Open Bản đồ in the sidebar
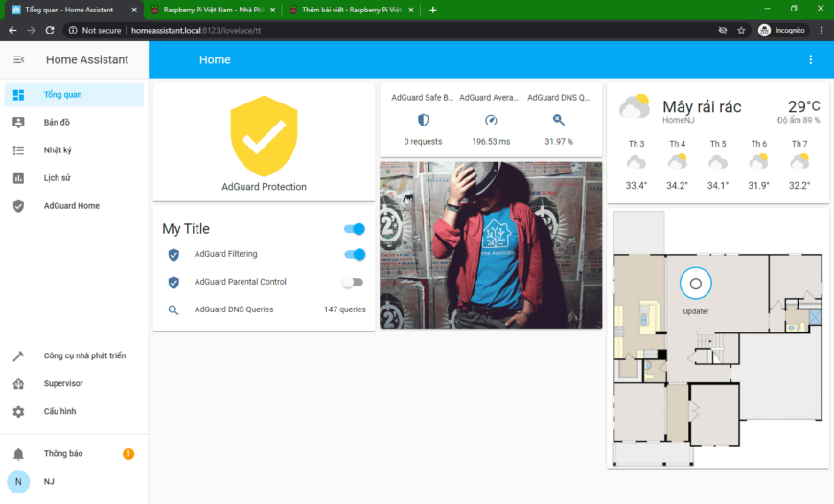834x504 pixels. [x=57, y=123]
